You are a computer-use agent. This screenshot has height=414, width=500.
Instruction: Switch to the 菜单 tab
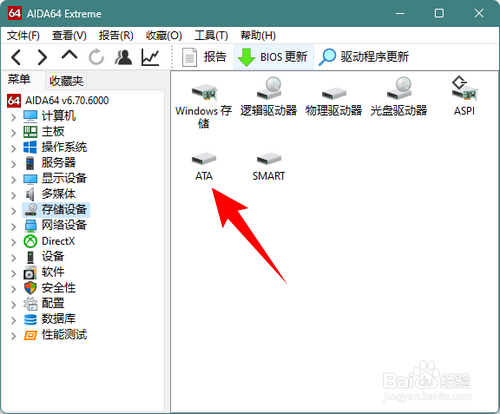(x=19, y=79)
